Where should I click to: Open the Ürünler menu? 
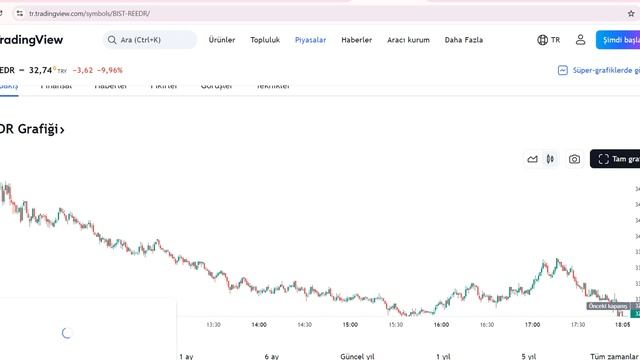222,40
